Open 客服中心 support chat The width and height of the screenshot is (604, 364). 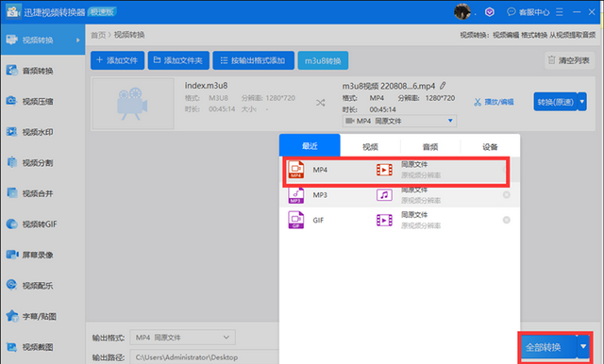528,12
